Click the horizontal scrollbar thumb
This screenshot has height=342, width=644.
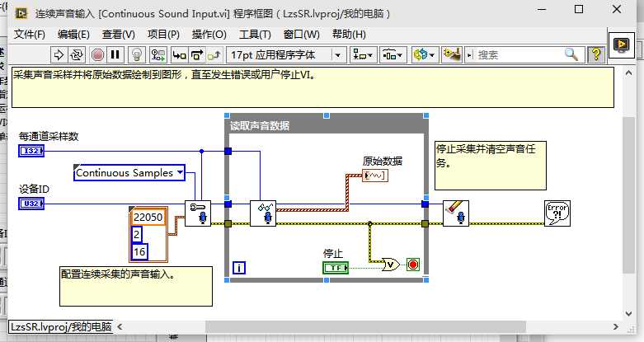pos(365,327)
